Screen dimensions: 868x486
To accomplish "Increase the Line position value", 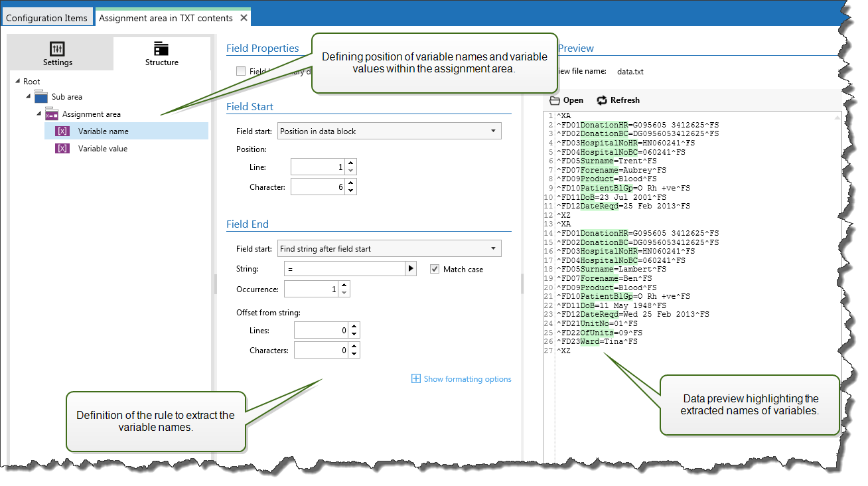I will 351,163.
